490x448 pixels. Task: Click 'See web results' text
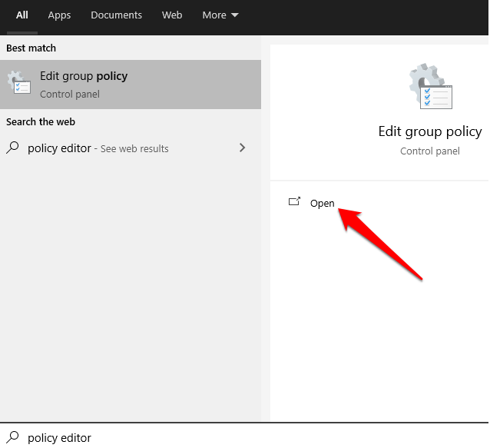134,149
